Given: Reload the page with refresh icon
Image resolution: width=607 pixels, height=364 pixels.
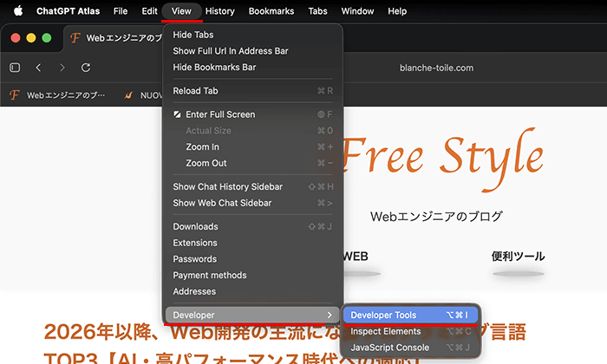Looking at the screenshot, I should pyautogui.click(x=86, y=68).
